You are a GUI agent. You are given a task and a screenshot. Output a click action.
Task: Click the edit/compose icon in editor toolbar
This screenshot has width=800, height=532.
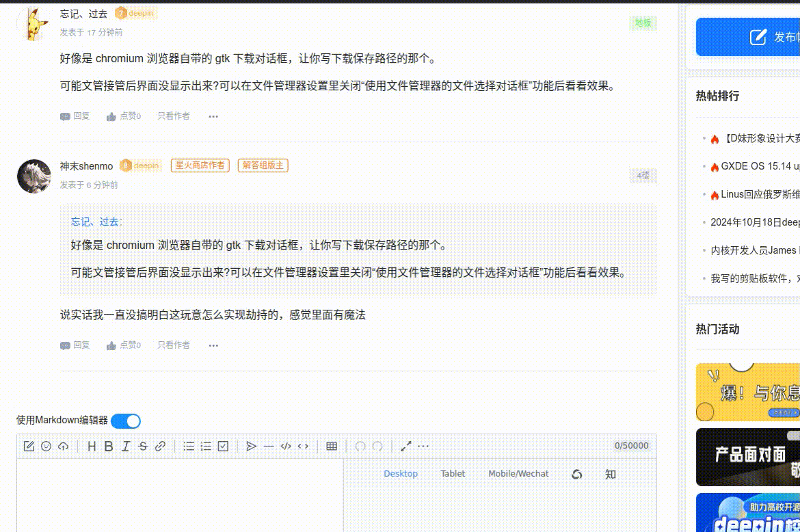[29, 447]
